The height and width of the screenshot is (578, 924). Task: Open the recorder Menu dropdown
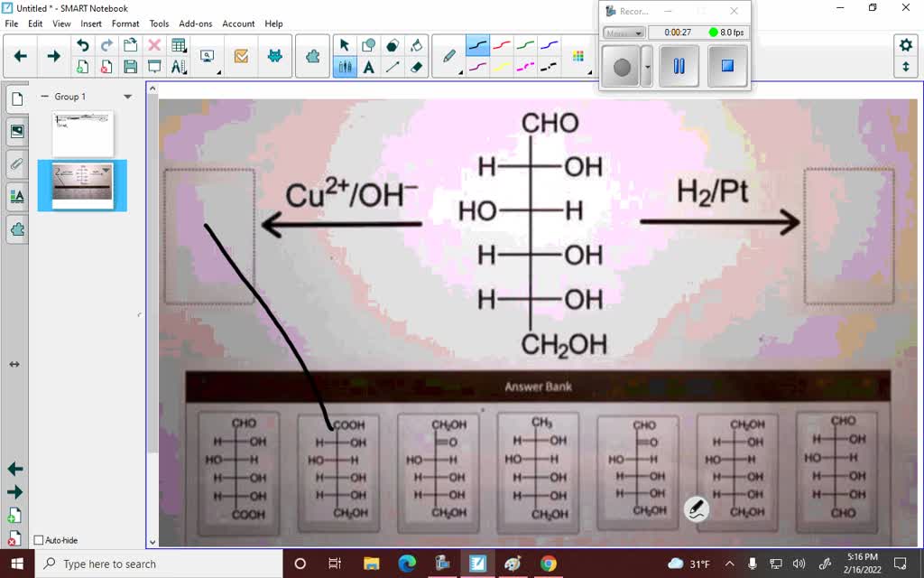[624, 33]
